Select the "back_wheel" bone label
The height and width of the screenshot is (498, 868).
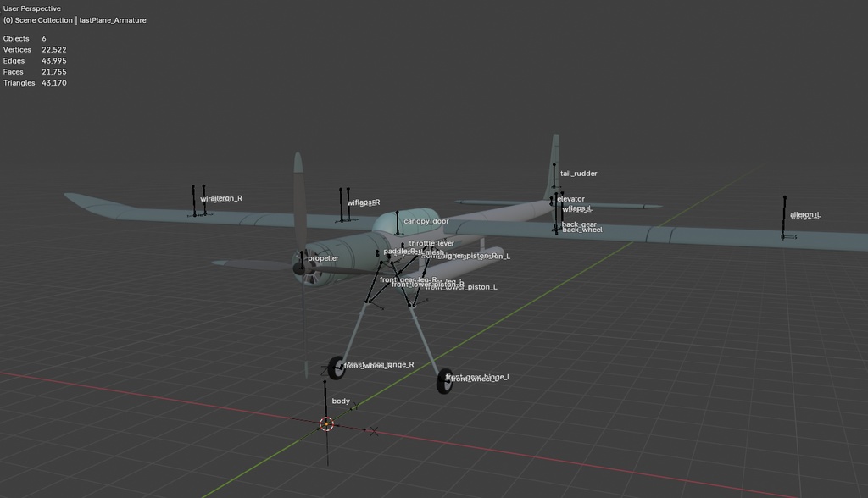pyautogui.click(x=582, y=230)
